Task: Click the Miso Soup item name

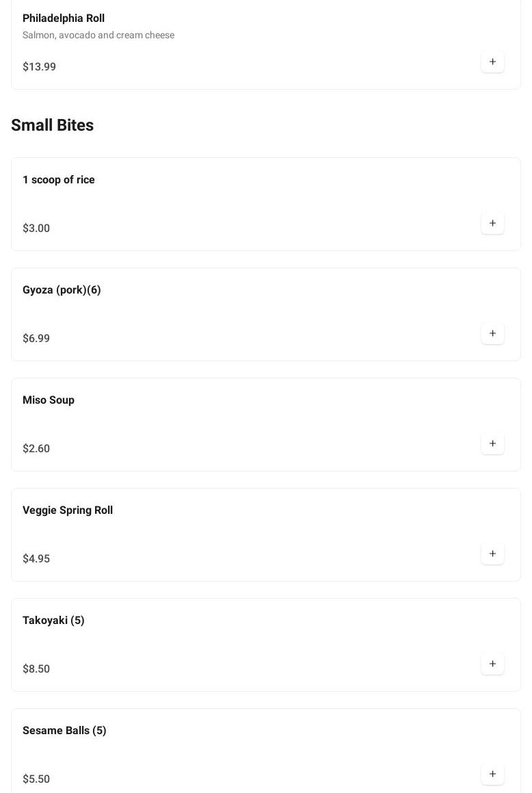Action: [x=49, y=400]
